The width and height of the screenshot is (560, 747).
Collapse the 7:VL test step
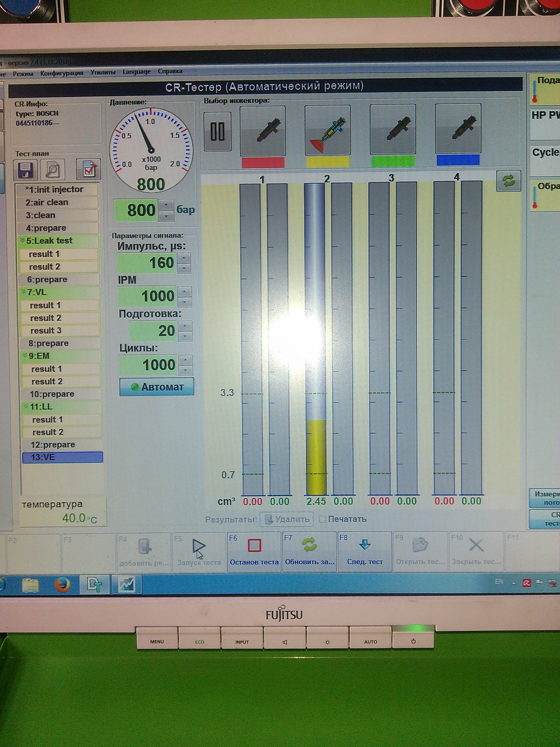click(24, 292)
